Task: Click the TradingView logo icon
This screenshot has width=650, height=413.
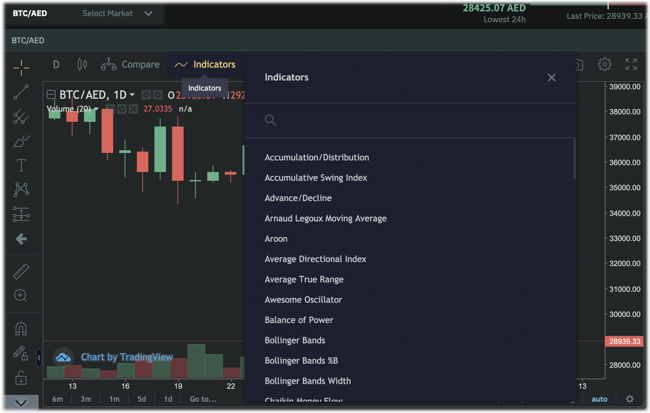Action: 63,357
